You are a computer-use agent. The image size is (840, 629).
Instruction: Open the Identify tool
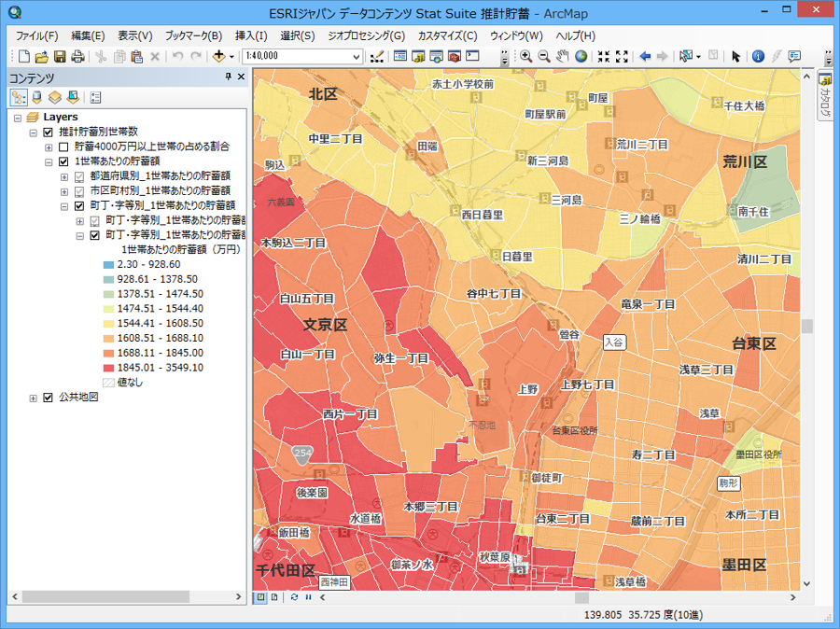tap(758, 56)
